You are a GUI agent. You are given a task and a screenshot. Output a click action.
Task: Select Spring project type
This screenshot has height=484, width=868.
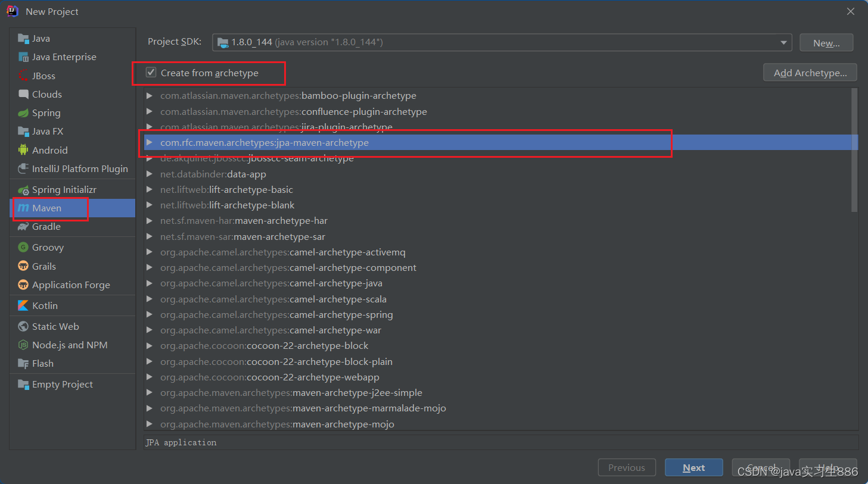(73, 113)
